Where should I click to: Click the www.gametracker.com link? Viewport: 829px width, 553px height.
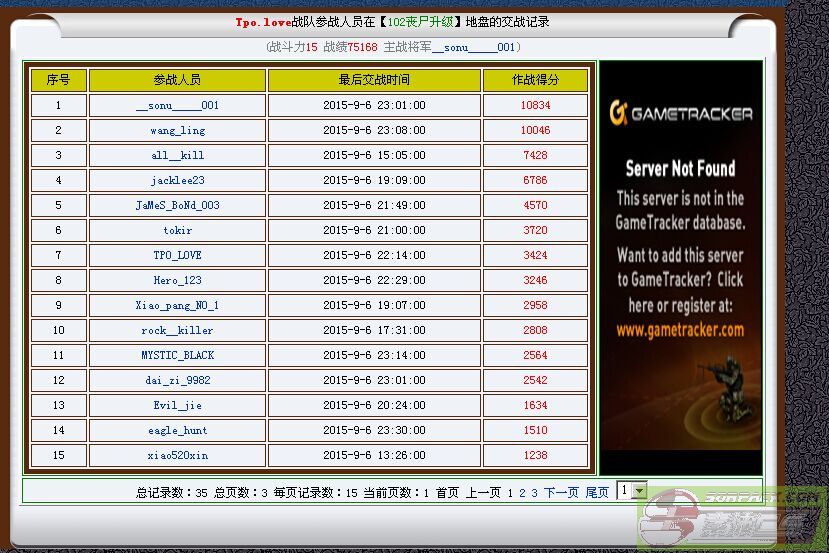coord(680,329)
